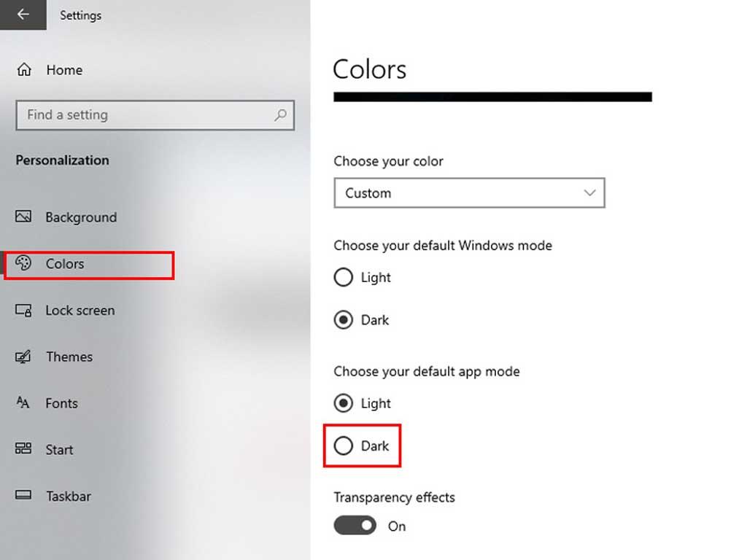This screenshot has width=747, height=560.
Task: Select Dark for default app mode
Action: click(x=343, y=446)
